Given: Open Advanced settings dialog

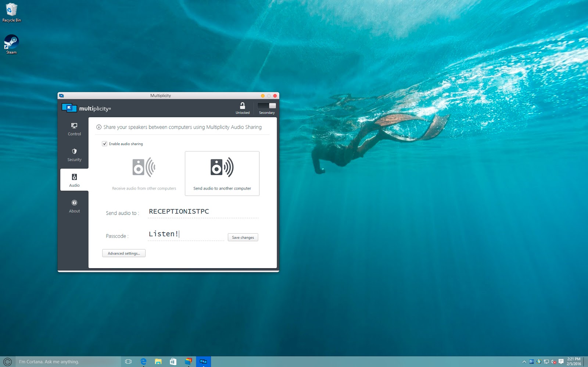Looking at the screenshot, I should [124, 253].
